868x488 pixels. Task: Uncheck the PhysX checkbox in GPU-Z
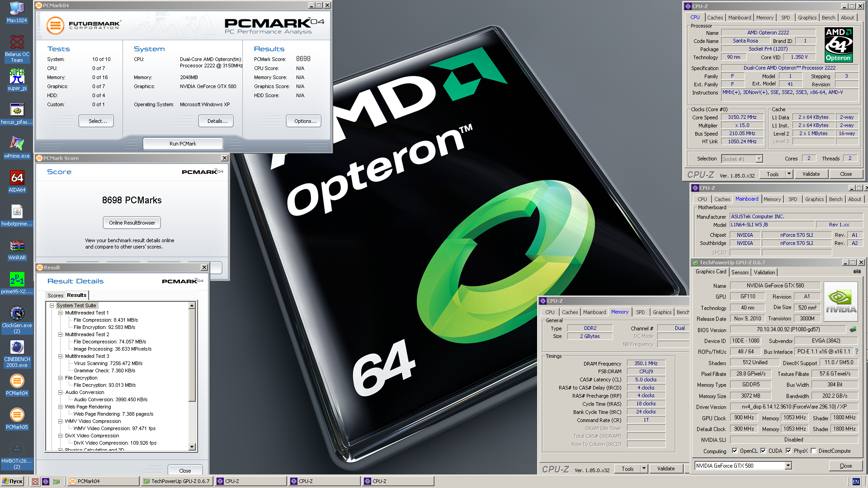[788, 450]
